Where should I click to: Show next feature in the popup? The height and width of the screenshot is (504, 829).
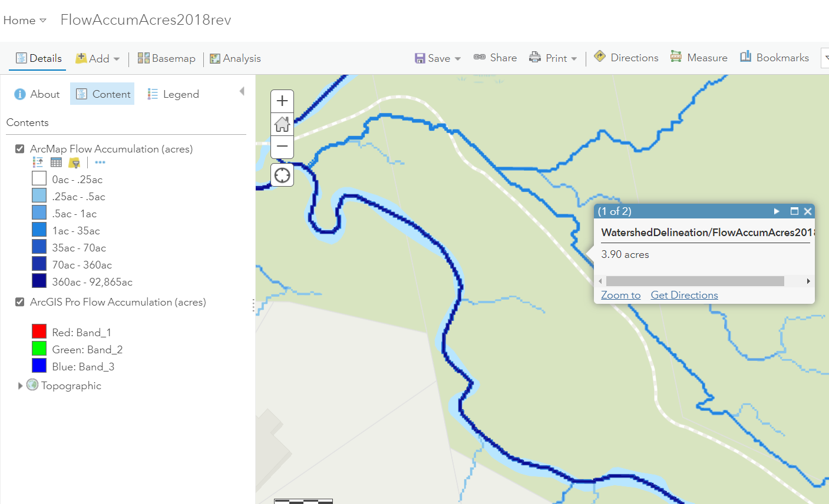[x=777, y=211]
